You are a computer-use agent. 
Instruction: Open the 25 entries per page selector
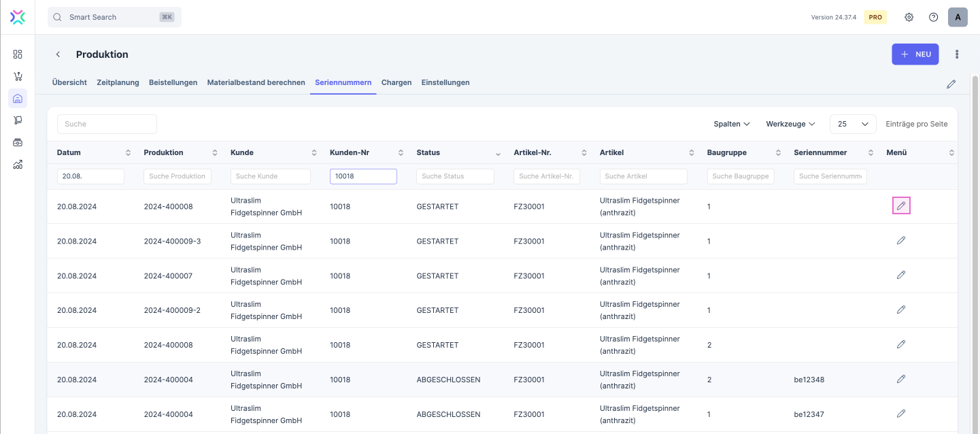tap(853, 124)
